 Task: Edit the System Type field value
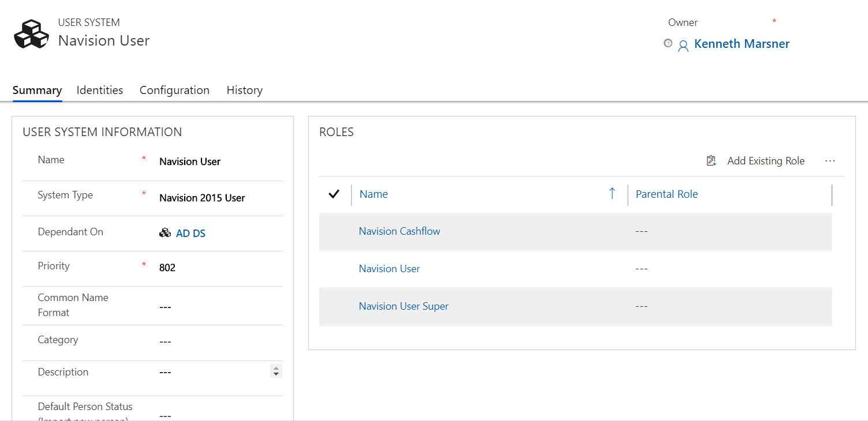202,198
